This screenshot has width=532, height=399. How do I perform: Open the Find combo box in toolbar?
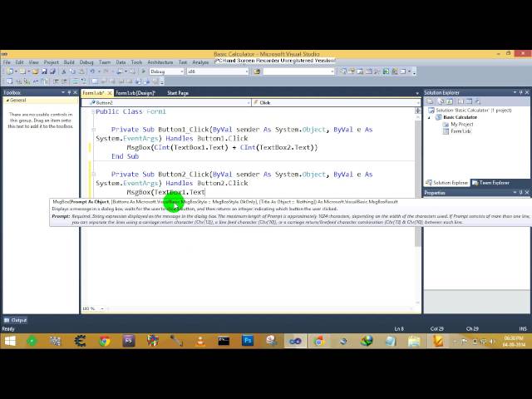[x=298, y=71]
